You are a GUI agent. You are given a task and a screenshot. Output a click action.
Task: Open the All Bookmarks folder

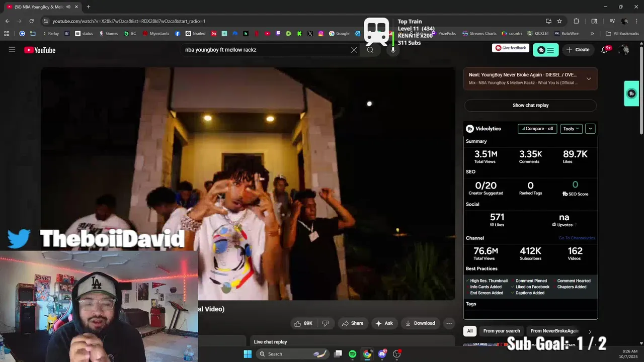622,34
